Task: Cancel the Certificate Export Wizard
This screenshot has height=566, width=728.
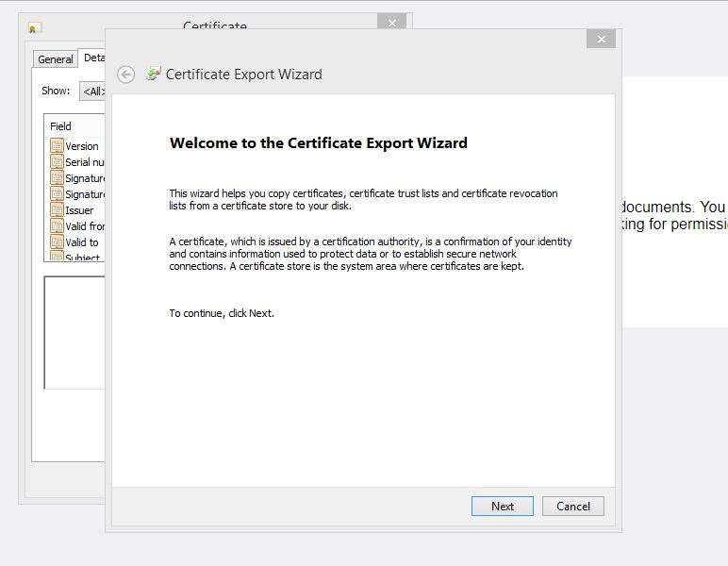Action: coord(572,507)
